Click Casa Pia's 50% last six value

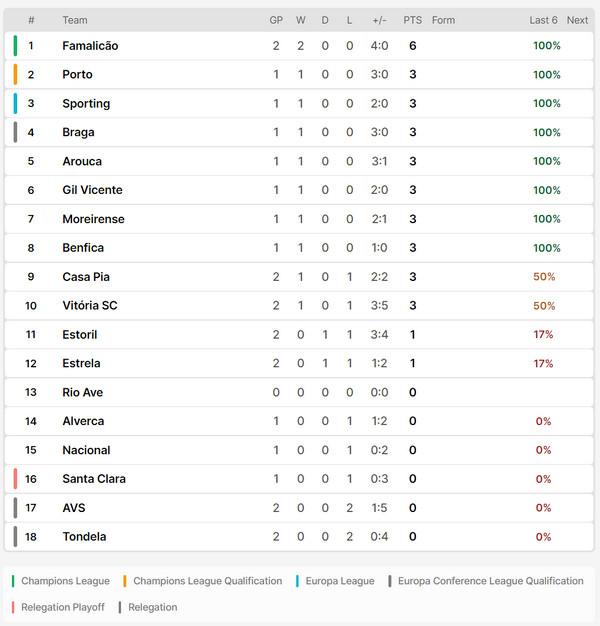pyautogui.click(x=544, y=277)
